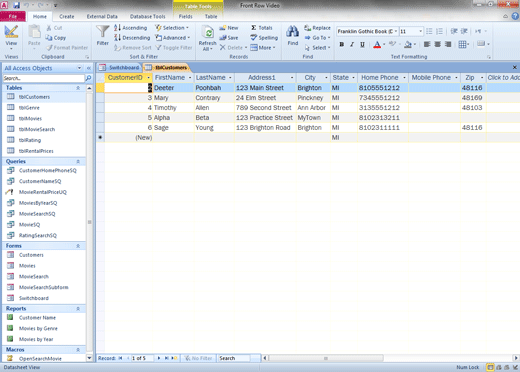This screenshot has height=372, width=520.
Task: Click the navigation pane Search box
Action: [43, 78]
